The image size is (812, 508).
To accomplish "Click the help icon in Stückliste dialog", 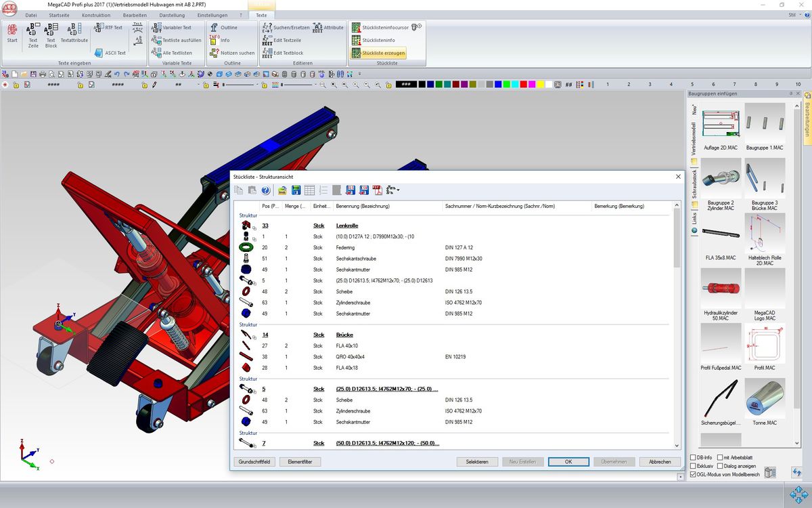I will (266, 190).
